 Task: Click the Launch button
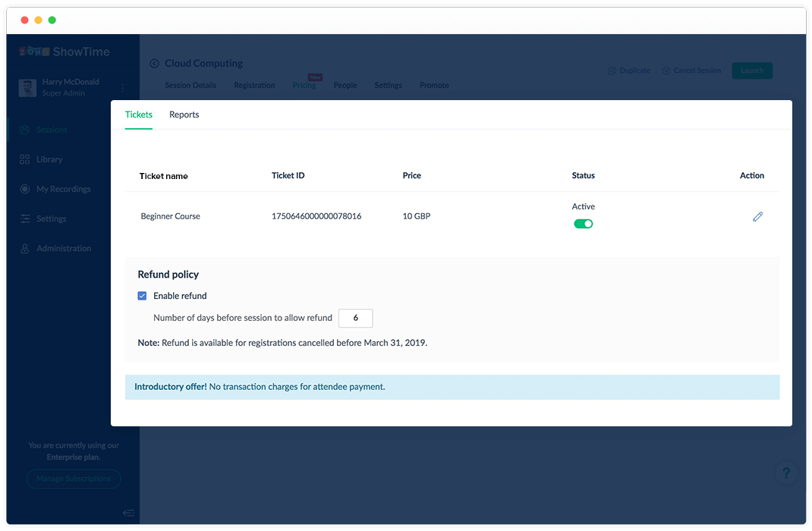[x=752, y=71]
